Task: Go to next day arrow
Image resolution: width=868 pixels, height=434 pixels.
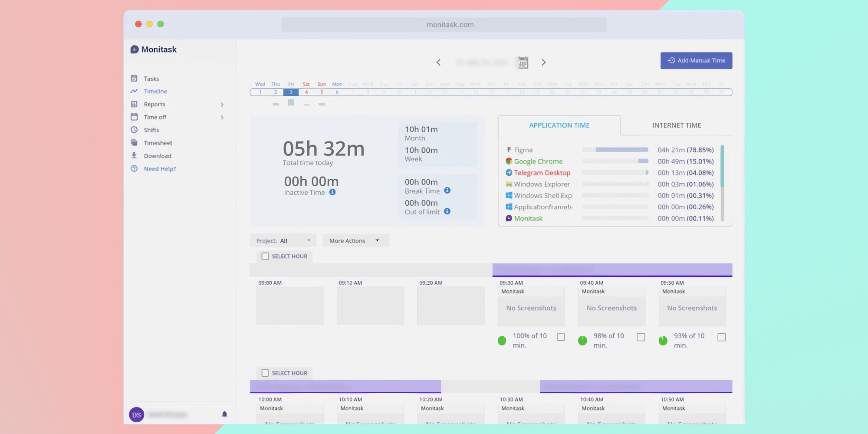Action: pyautogui.click(x=543, y=62)
